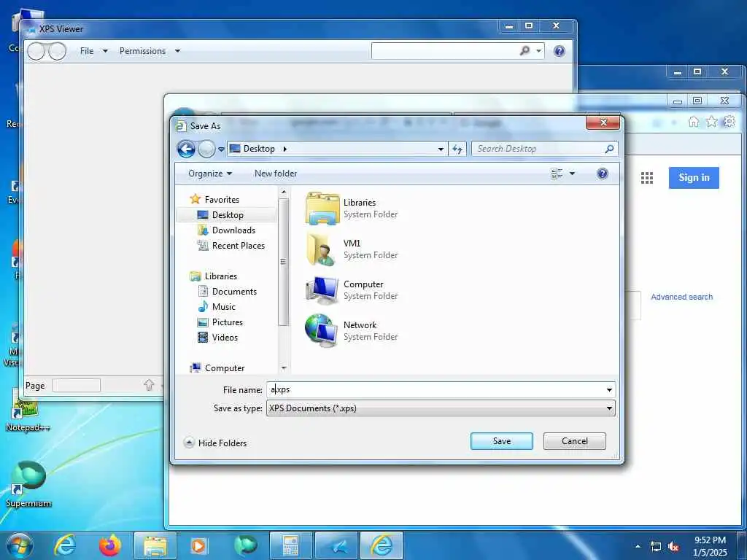Screen dimensions: 747x560
Task: Click navigation pane scroll down arrow
Action: [x=284, y=368]
